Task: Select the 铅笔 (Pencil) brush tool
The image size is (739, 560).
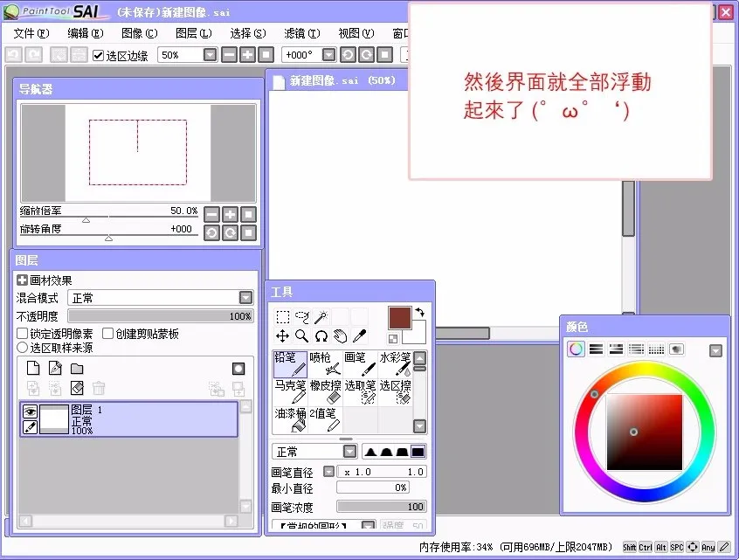Action: [290, 363]
